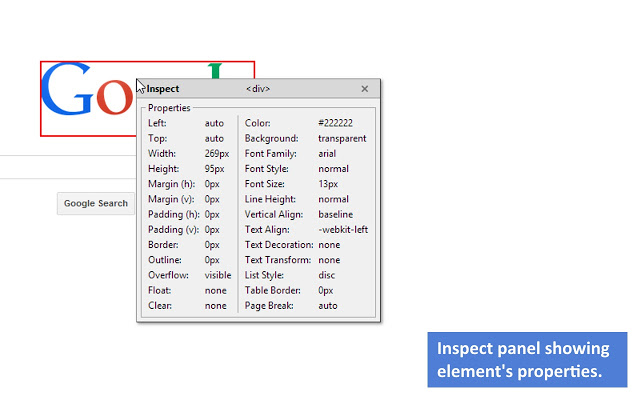Click the Margin (h) label
This screenshot has width=640, height=400.
(x=171, y=184)
